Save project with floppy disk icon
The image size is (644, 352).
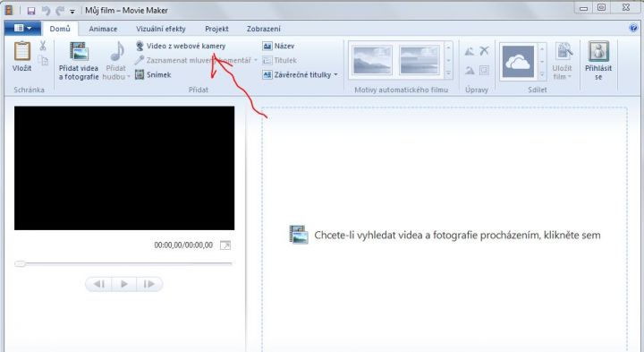click(31, 11)
